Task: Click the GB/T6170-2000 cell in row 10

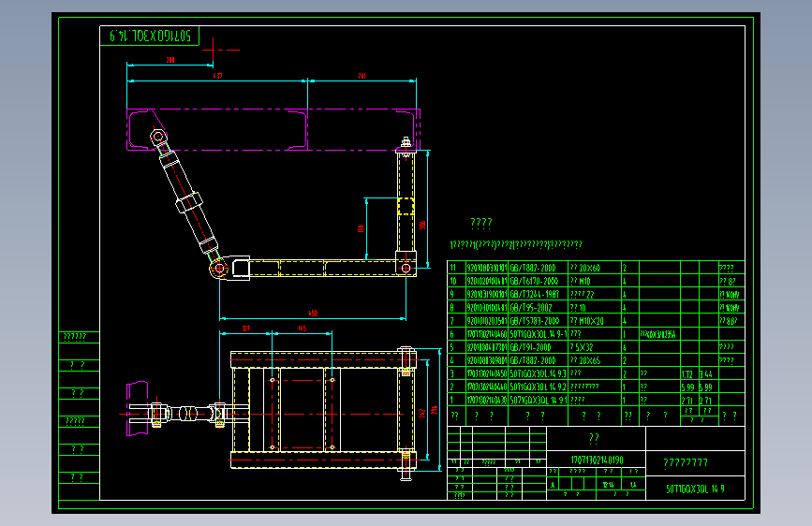Action: [x=534, y=281]
